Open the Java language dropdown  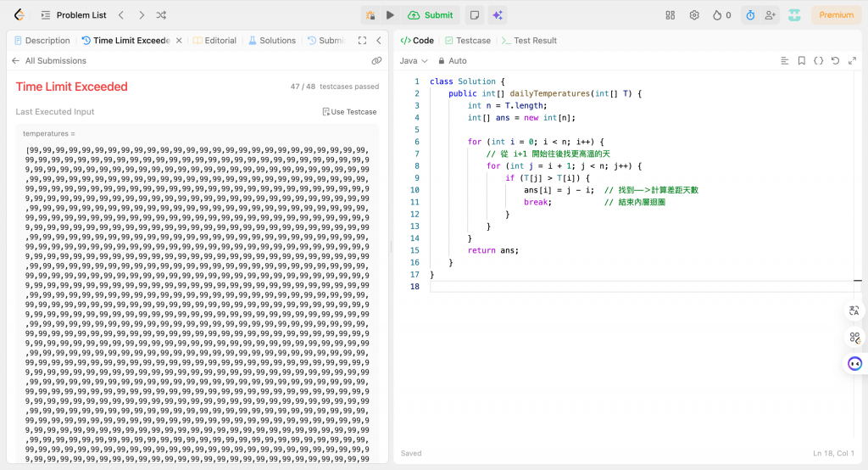tap(414, 60)
